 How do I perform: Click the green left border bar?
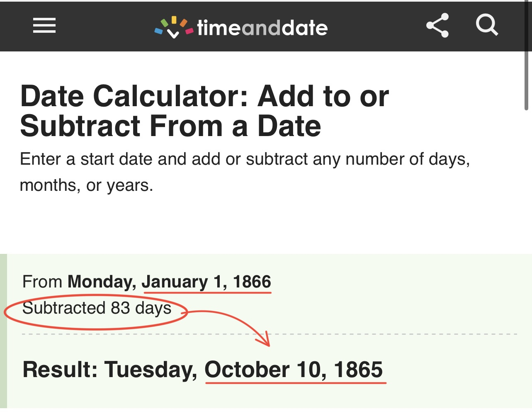tap(3, 332)
